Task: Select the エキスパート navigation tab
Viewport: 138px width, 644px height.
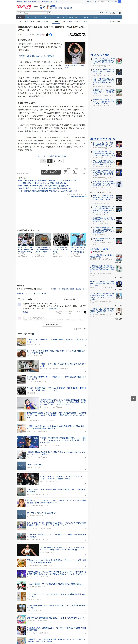Action: click(48, 17)
